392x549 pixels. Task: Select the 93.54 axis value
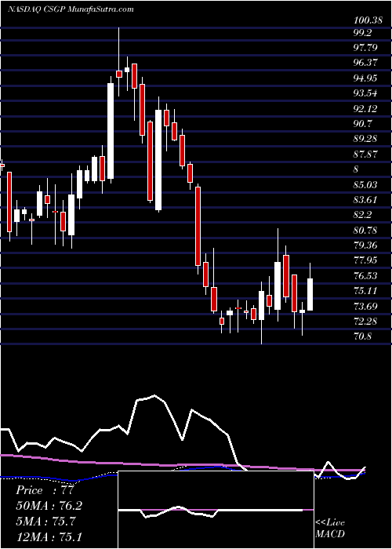(x=365, y=93)
